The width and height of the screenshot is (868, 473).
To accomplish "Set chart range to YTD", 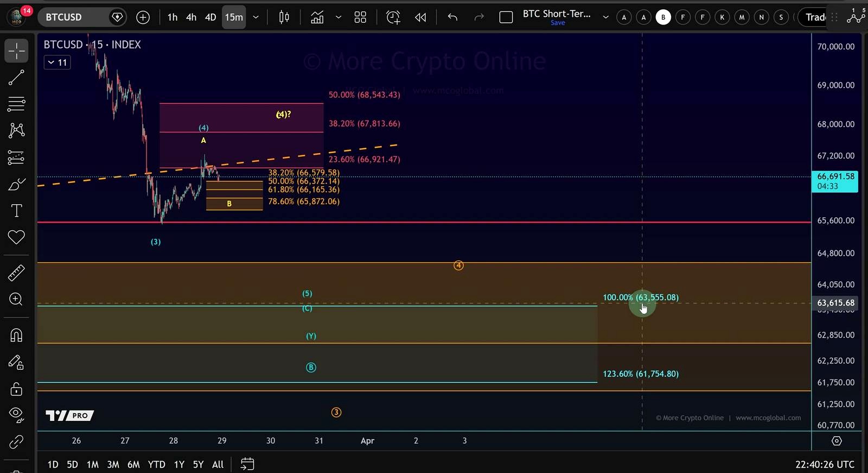I will tap(156, 464).
